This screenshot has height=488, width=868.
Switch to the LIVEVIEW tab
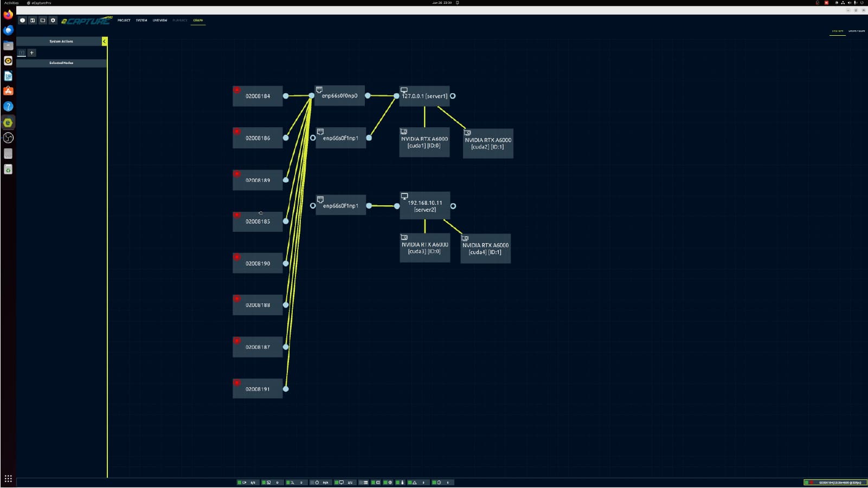(x=159, y=21)
